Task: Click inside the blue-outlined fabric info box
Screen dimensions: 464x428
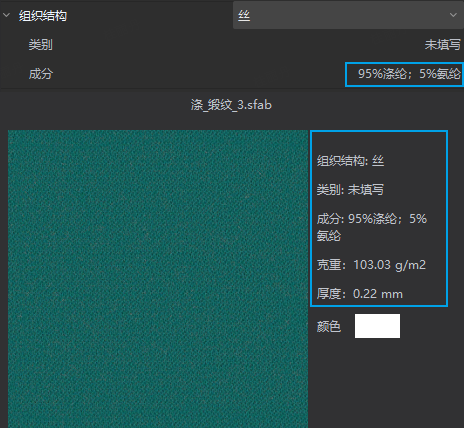Action: coord(379,218)
